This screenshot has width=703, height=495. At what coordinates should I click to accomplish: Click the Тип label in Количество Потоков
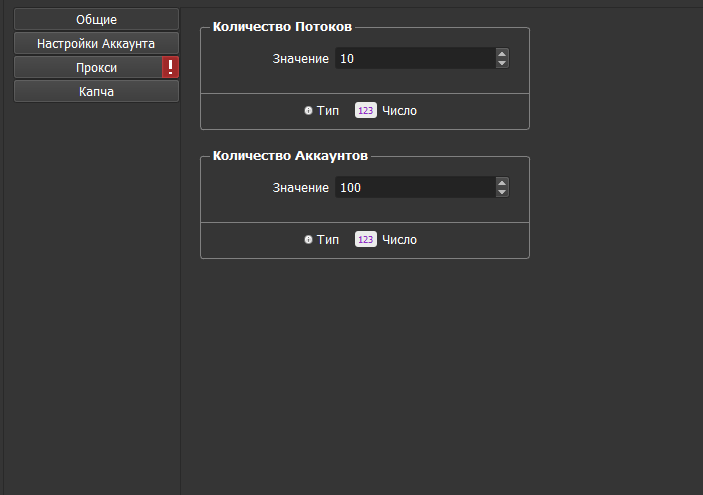[328, 111]
